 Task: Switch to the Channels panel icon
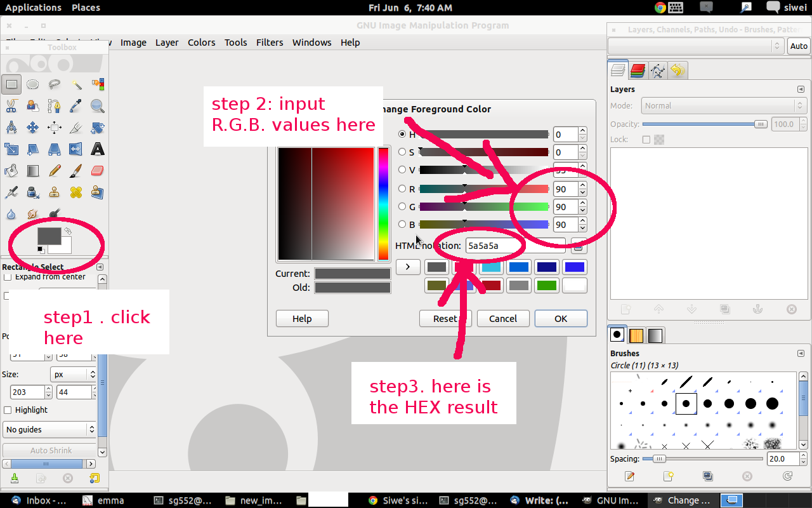tap(638, 70)
